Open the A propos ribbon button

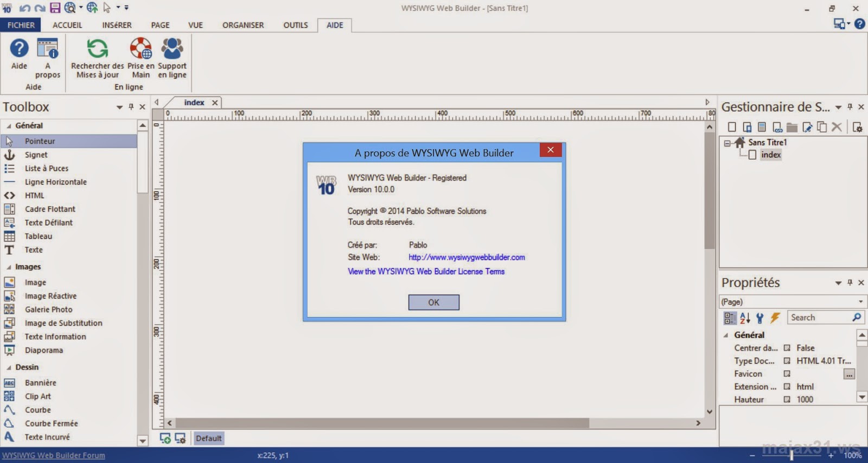[48, 58]
